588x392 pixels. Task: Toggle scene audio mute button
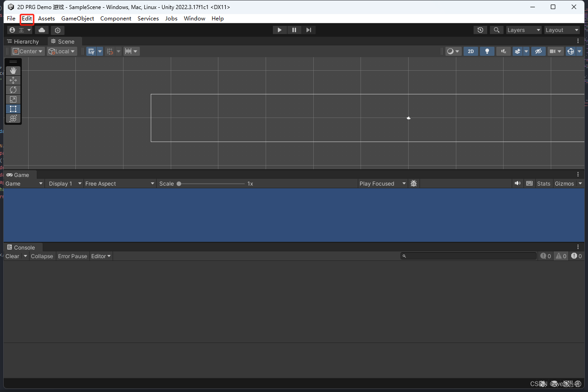504,51
